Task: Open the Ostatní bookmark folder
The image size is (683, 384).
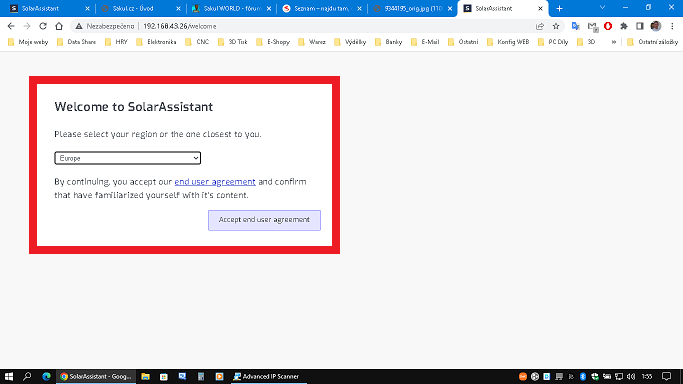Action: pos(463,42)
